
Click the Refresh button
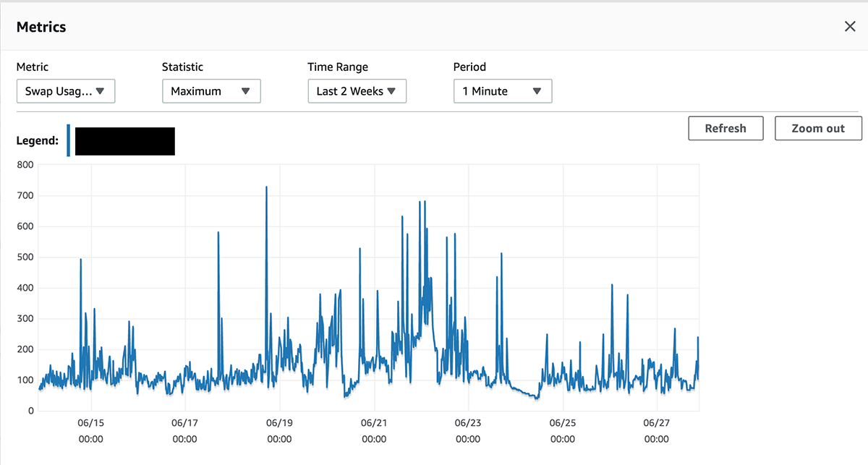[x=726, y=128]
